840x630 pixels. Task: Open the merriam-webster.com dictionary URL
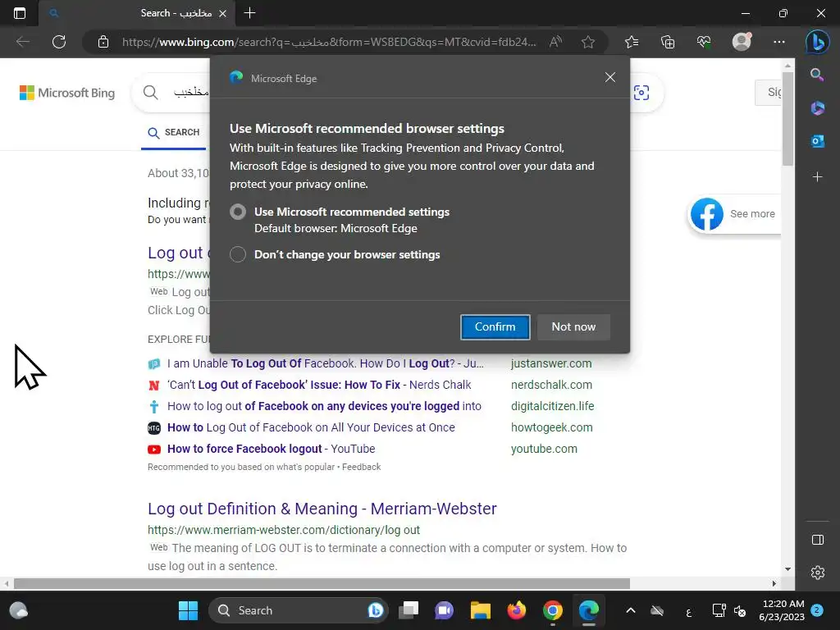point(283,530)
